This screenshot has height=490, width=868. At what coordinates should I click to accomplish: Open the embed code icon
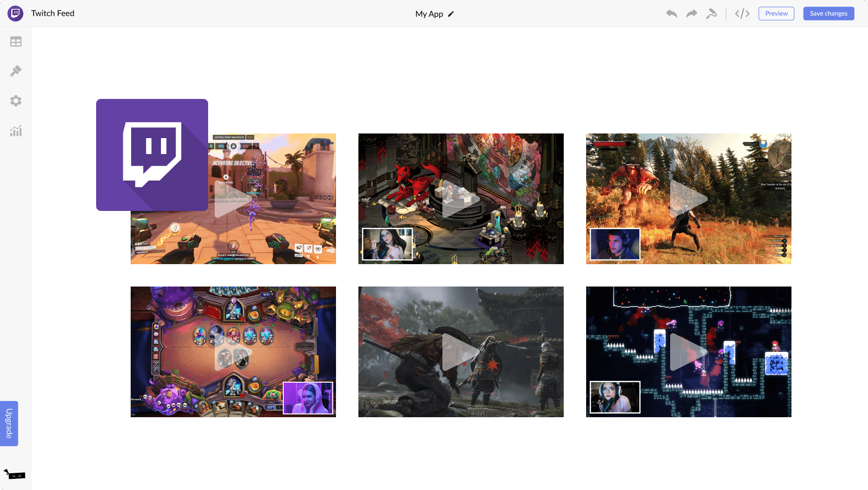[742, 14]
